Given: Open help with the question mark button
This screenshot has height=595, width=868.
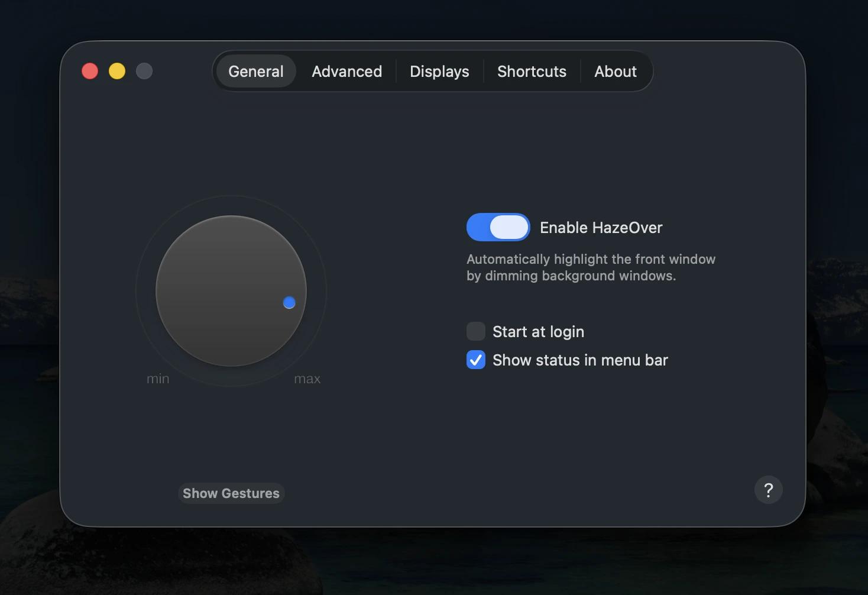Looking at the screenshot, I should (x=768, y=490).
